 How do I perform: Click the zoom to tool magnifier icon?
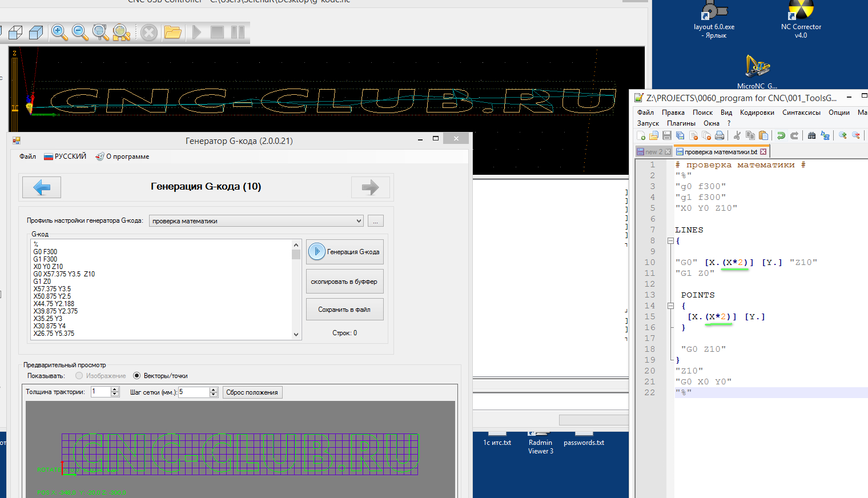pyautogui.click(x=101, y=33)
